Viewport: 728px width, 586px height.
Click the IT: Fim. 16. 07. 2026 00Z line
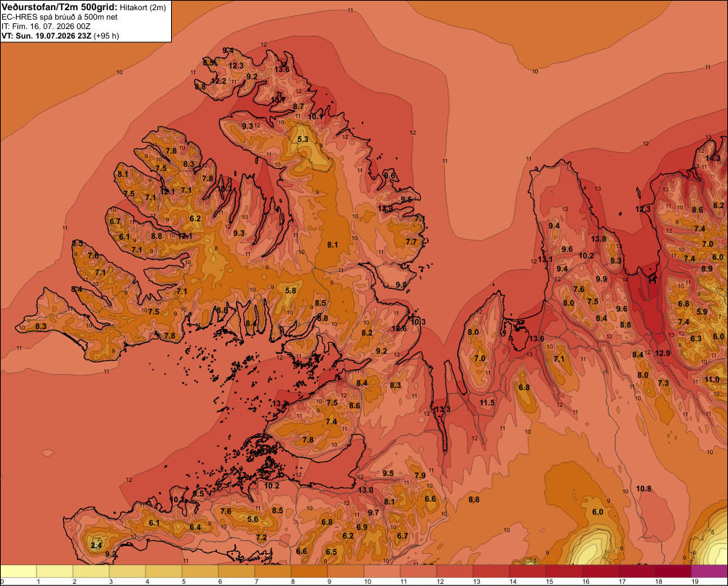click(x=46, y=26)
